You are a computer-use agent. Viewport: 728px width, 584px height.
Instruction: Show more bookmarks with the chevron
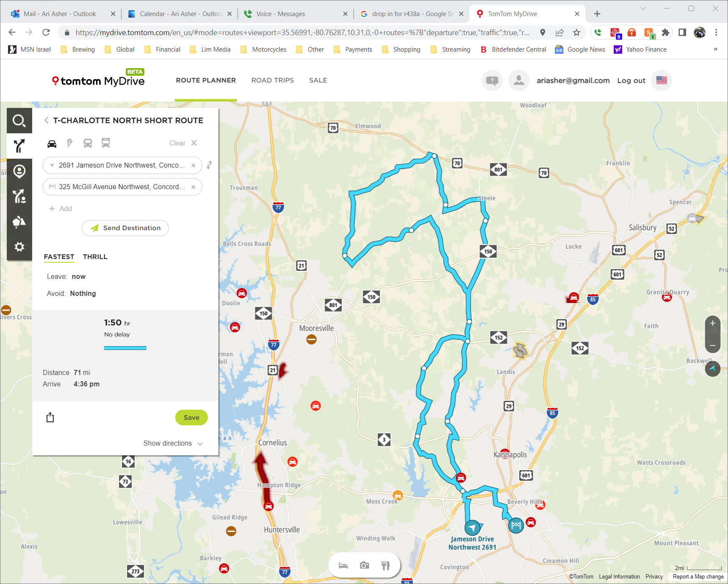point(716,49)
